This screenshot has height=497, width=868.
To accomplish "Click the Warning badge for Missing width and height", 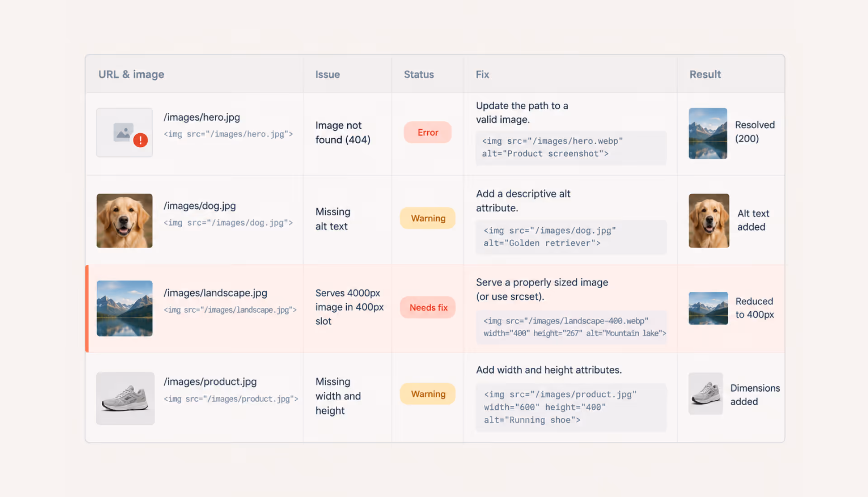I will pos(428,394).
